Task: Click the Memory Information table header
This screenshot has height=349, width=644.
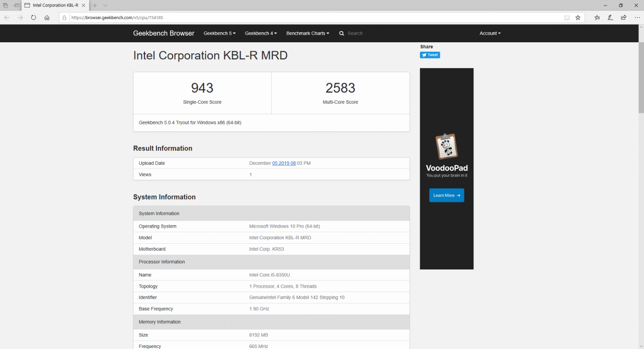Action: point(272,322)
